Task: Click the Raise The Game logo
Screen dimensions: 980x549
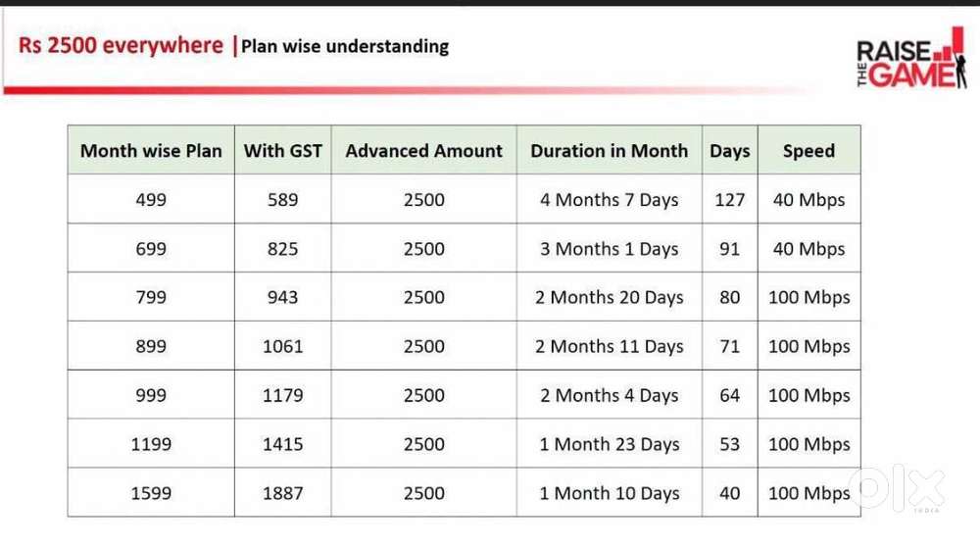Action: tap(911, 64)
